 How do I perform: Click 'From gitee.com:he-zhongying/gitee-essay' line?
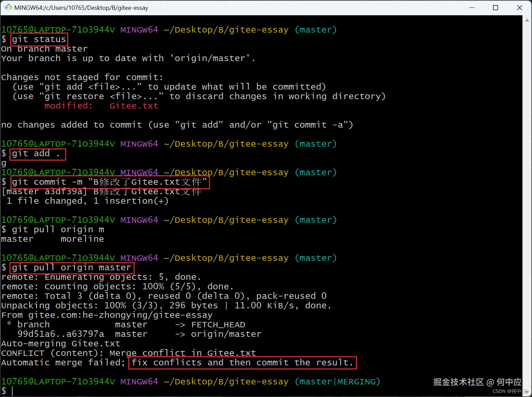click(107, 315)
